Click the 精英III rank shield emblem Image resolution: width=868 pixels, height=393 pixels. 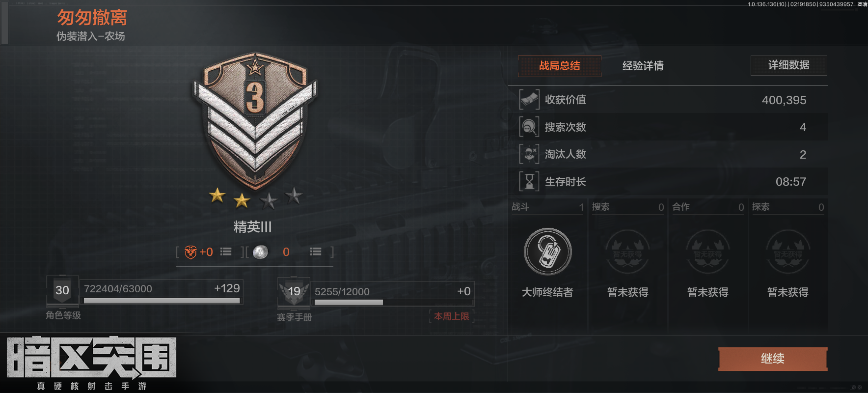[255, 120]
